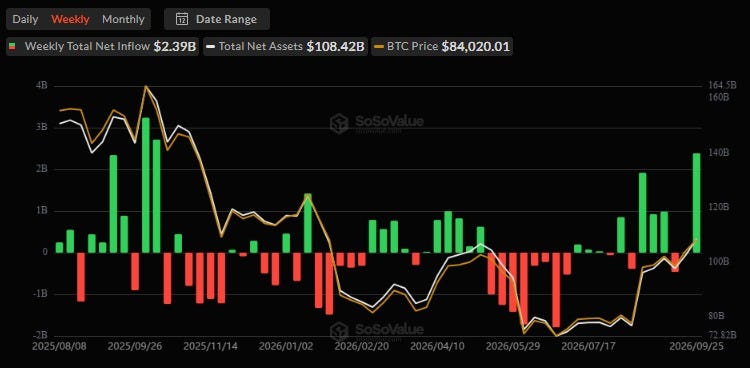The height and width of the screenshot is (368, 750).
Task: Click the white Total Net Assets swatch
Action: pyautogui.click(x=210, y=47)
